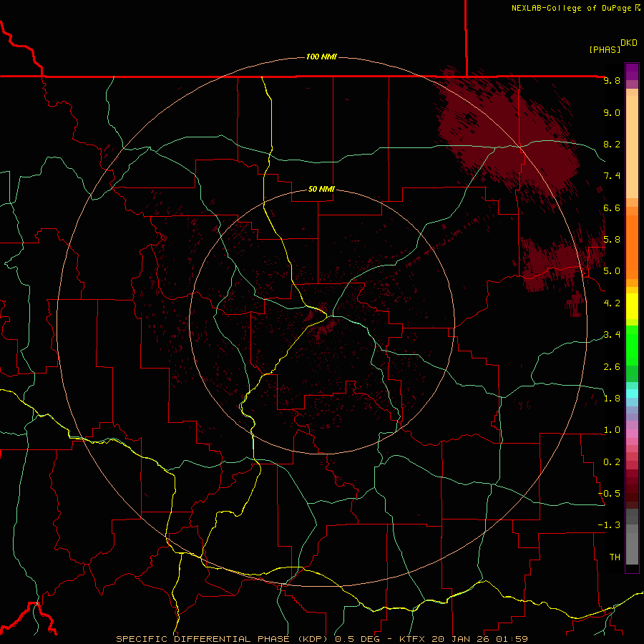Click the 3.4 legend value
This screenshot has height=644, width=644.
[x=612, y=334]
